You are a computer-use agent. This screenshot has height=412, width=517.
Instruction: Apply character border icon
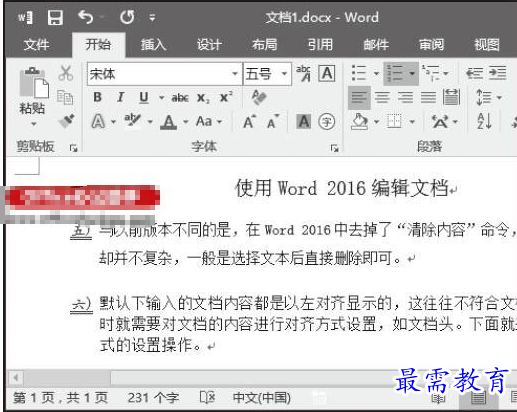[327, 73]
